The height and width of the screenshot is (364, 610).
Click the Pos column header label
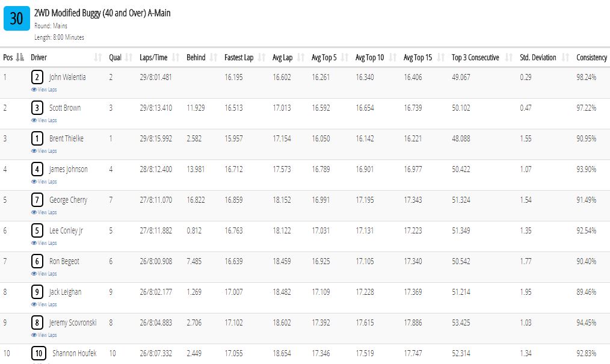(x=8, y=58)
